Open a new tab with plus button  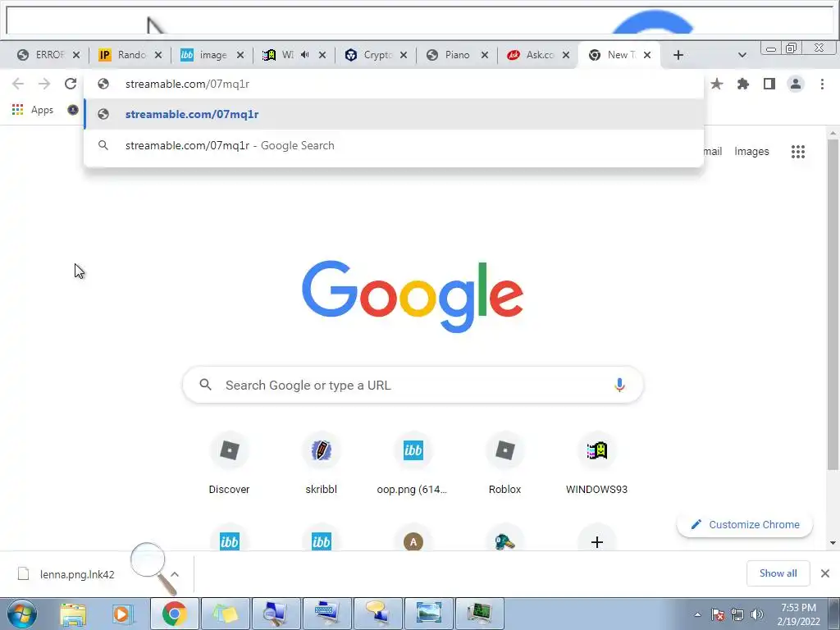point(678,55)
